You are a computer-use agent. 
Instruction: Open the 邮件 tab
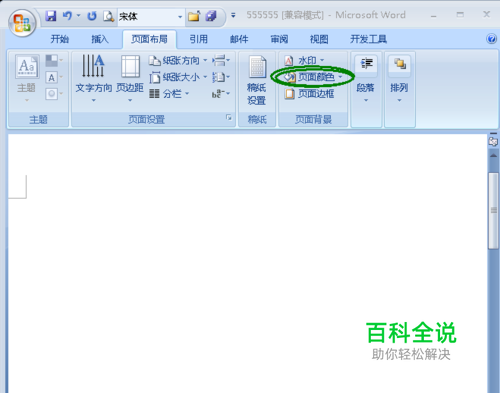[239, 39]
